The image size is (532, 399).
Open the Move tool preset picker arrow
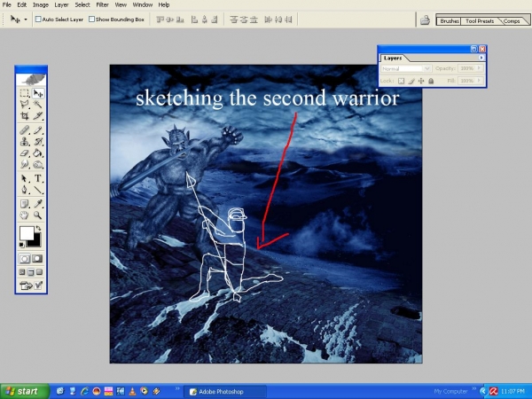(26, 20)
